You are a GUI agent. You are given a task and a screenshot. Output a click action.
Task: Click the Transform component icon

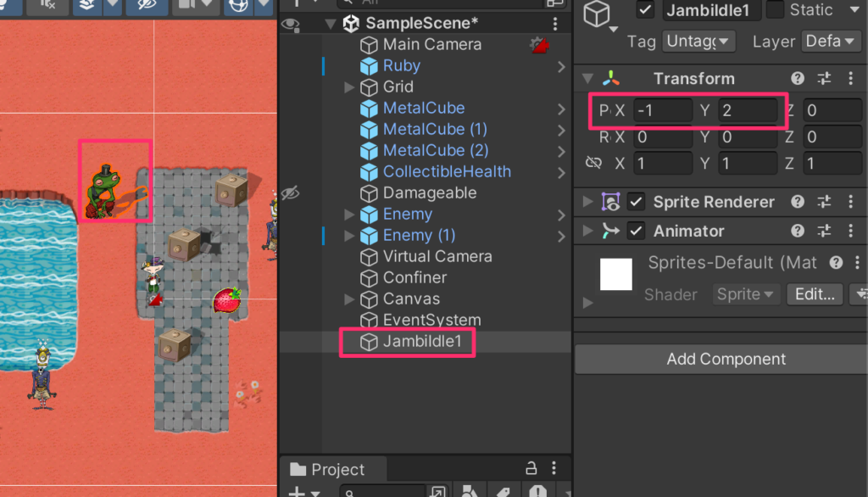click(610, 79)
